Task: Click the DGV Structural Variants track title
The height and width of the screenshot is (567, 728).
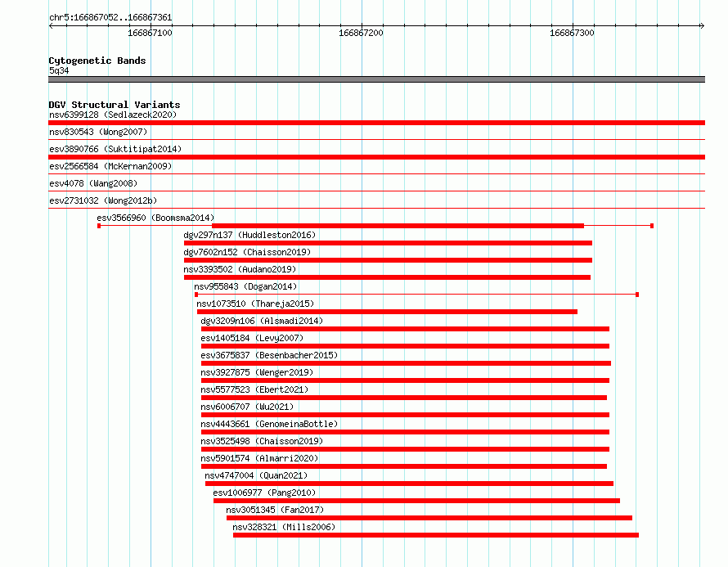Action: point(115,105)
